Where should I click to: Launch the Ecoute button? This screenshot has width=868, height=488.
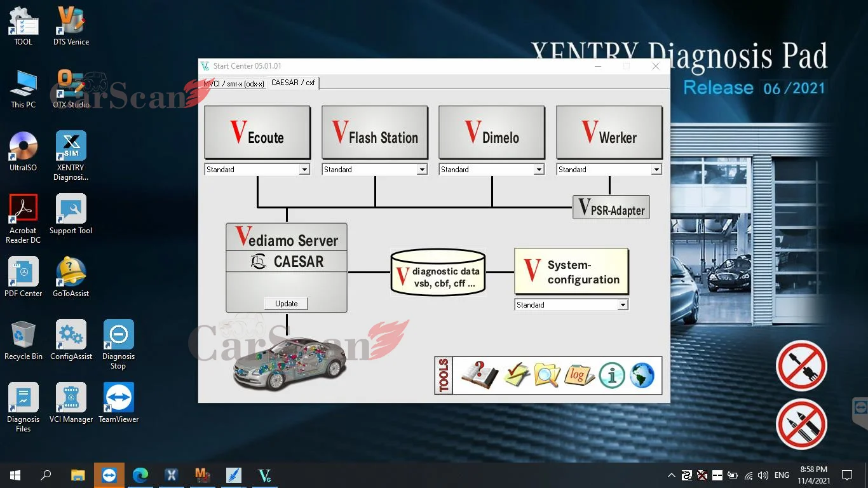pos(257,132)
